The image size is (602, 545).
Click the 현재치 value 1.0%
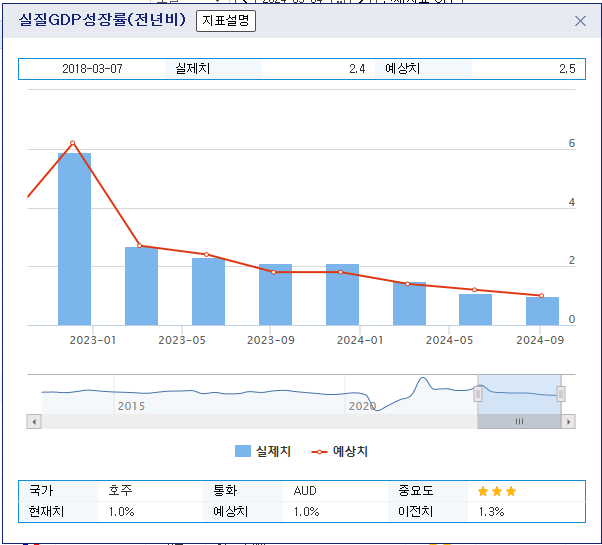(x=121, y=512)
